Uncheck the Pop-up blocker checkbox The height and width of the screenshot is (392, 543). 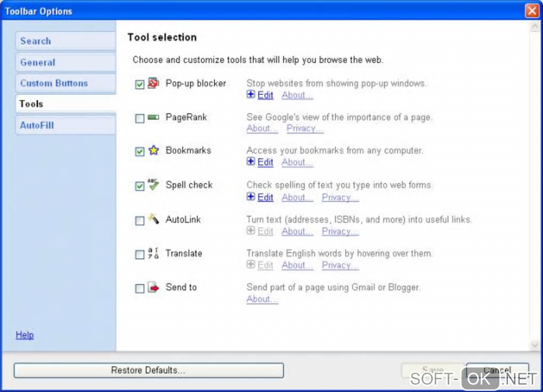click(139, 84)
